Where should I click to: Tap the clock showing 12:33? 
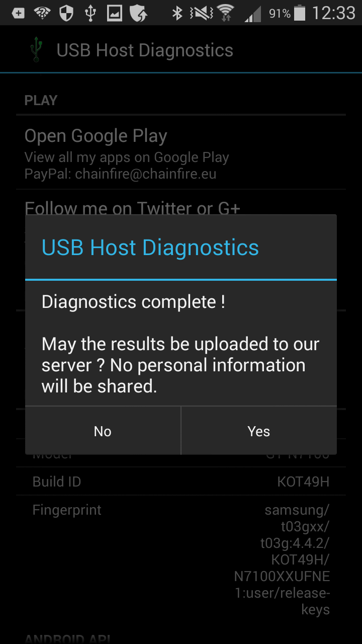333,13
